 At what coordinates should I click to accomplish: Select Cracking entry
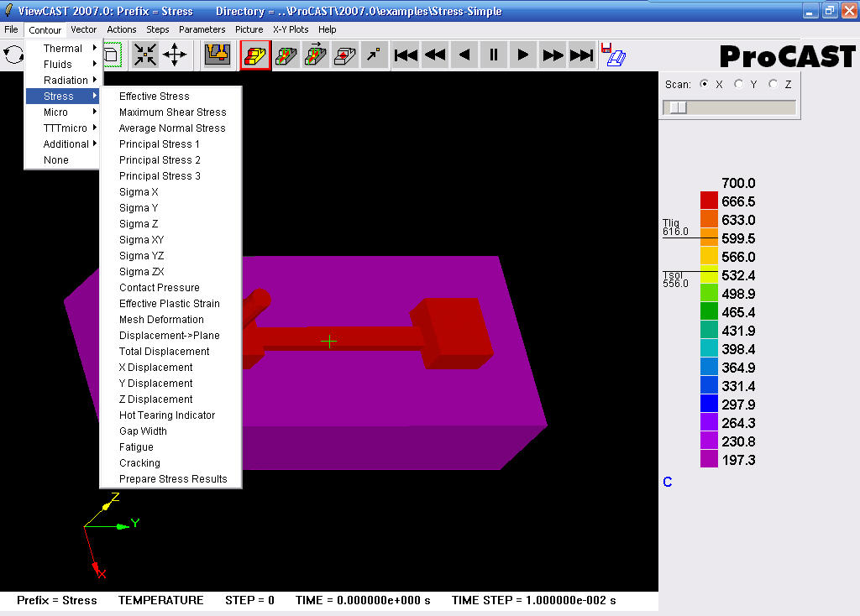(x=170, y=462)
